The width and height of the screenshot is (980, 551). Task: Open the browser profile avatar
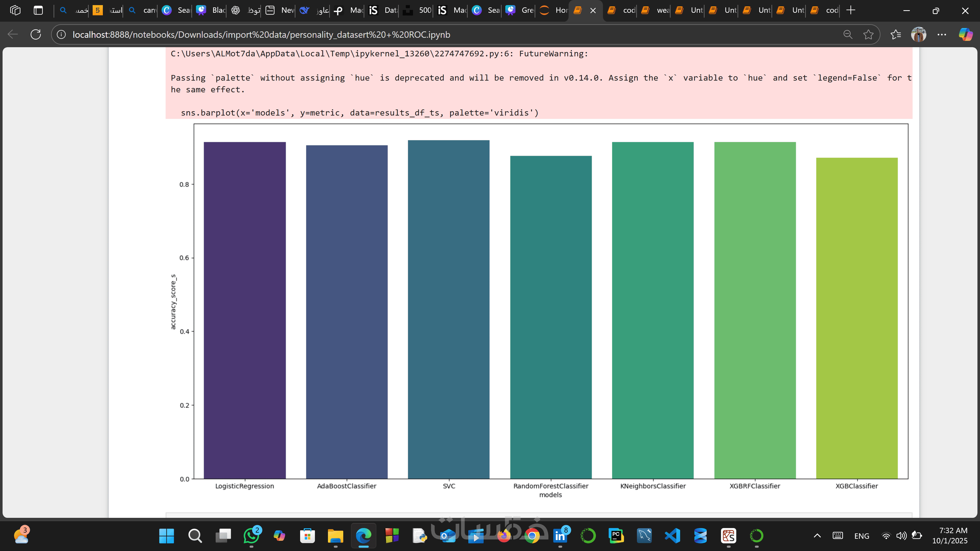[918, 35]
